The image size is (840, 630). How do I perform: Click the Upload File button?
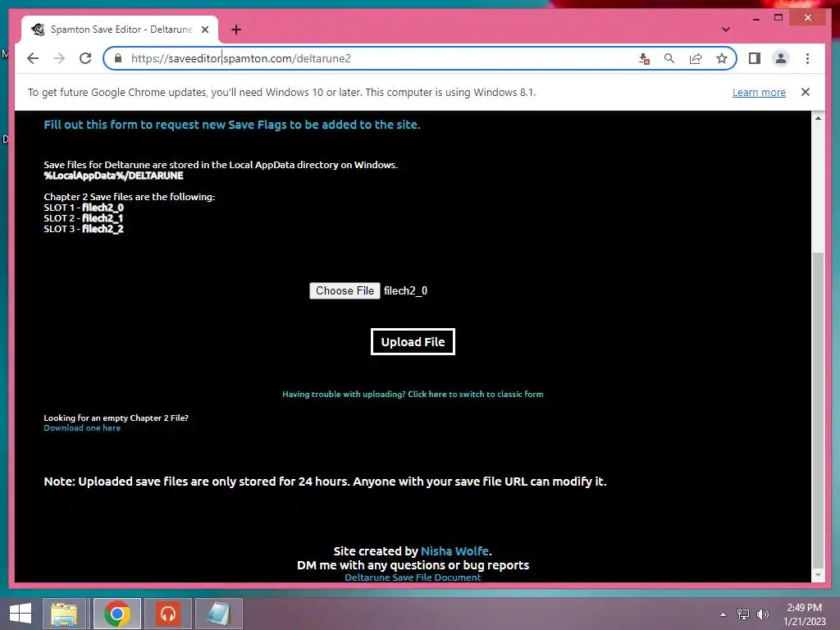[x=413, y=342]
